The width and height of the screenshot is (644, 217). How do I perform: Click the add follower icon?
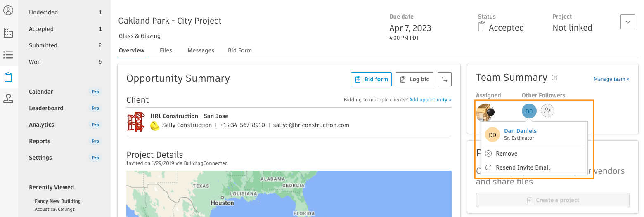tap(547, 111)
